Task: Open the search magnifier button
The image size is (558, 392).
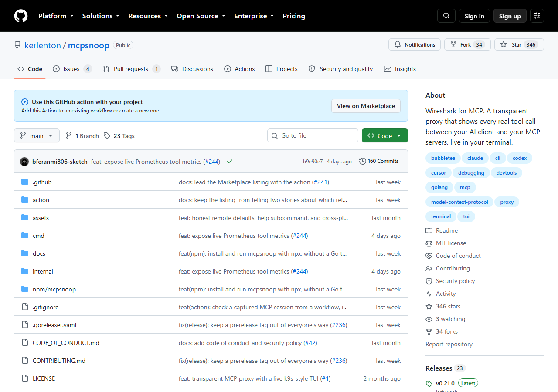Action: point(446,16)
